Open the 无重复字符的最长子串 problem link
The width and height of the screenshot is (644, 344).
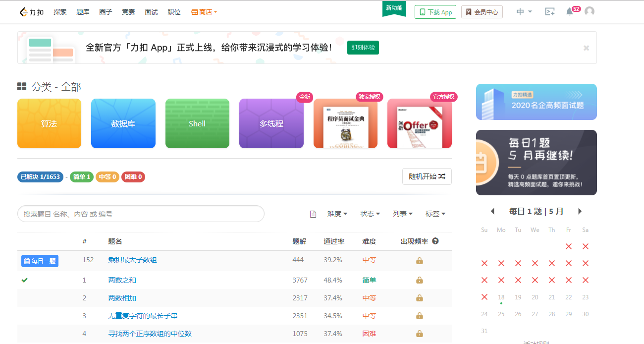(x=143, y=316)
